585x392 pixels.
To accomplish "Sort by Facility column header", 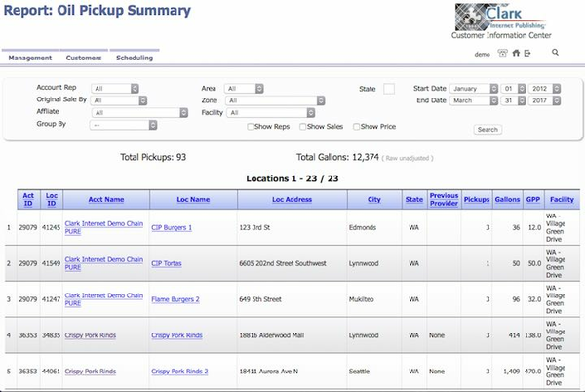I will [562, 200].
